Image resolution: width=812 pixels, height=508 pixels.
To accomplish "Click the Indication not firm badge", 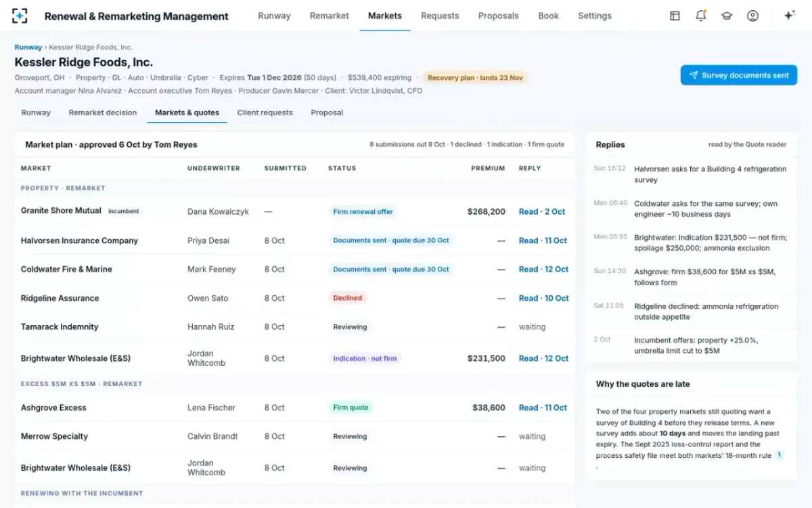I will 365,358.
